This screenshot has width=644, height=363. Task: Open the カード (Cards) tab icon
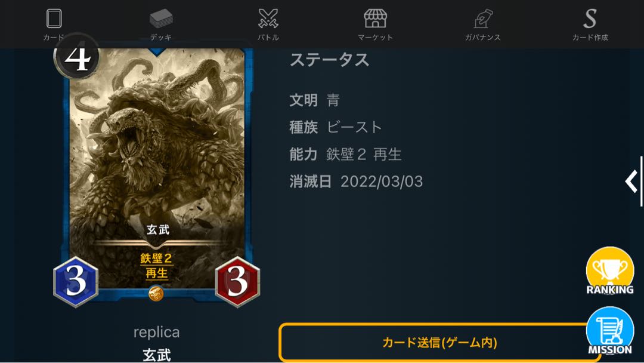click(x=54, y=19)
